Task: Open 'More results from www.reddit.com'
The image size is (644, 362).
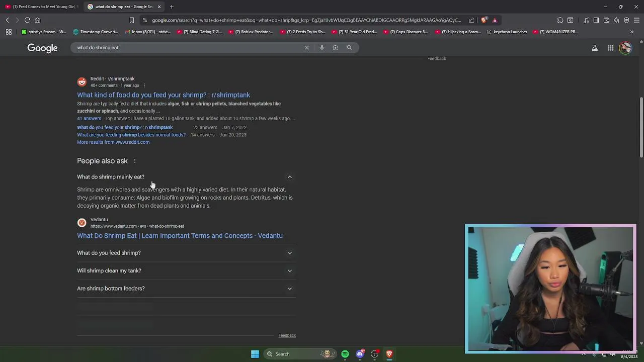Action: 113,142
